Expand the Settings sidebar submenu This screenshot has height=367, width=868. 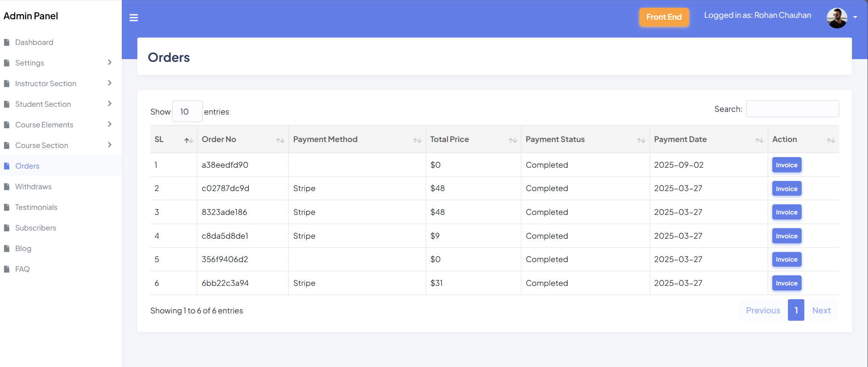click(x=109, y=62)
